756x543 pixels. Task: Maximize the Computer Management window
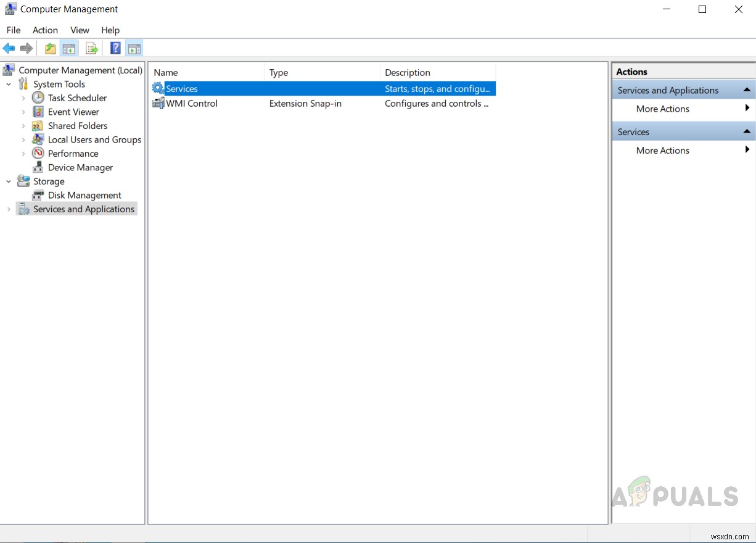pos(702,9)
